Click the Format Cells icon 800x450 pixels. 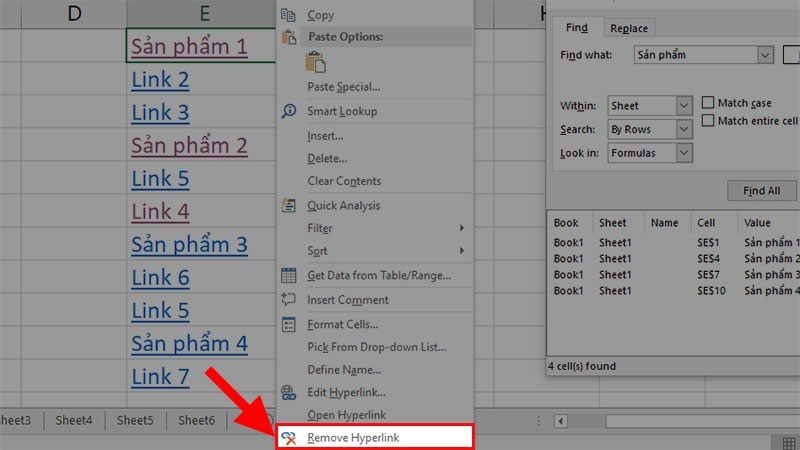coord(288,324)
